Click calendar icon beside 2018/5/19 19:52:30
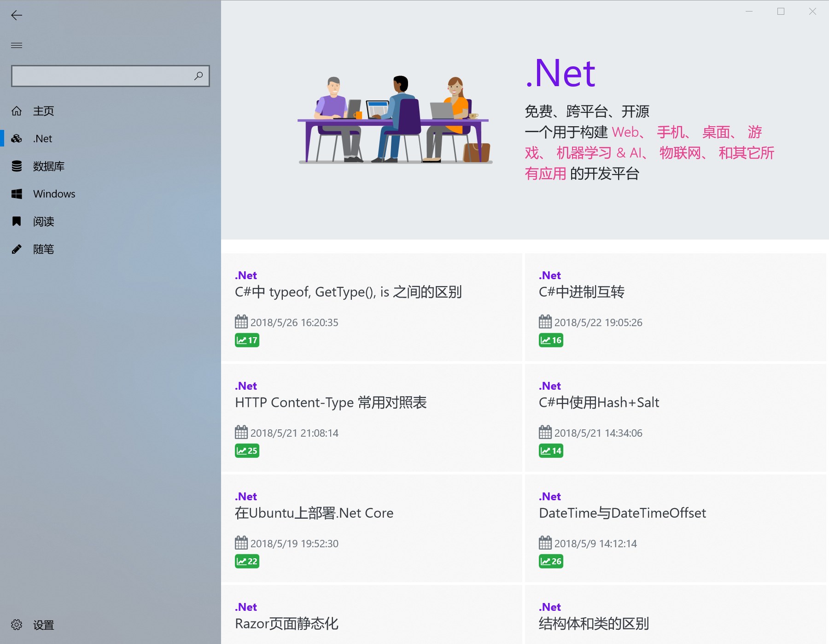This screenshot has height=644, width=829. pyautogui.click(x=241, y=543)
